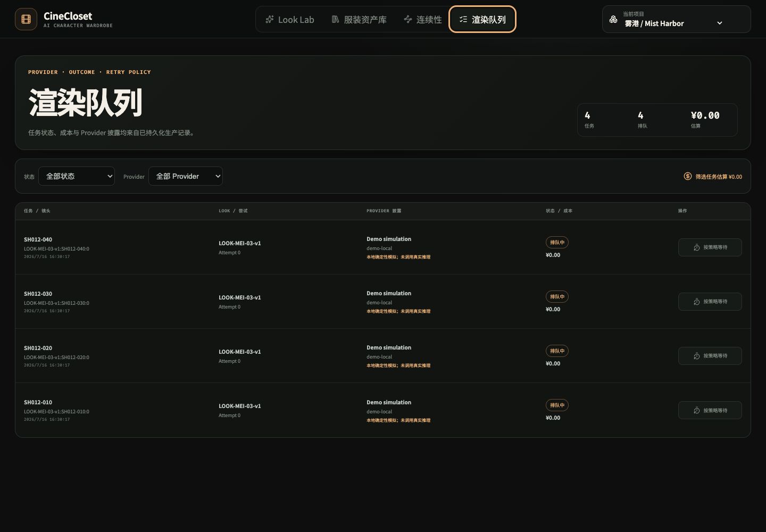Click the current project cluster icon
Viewport: 766px width, 532px height.
click(613, 19)
